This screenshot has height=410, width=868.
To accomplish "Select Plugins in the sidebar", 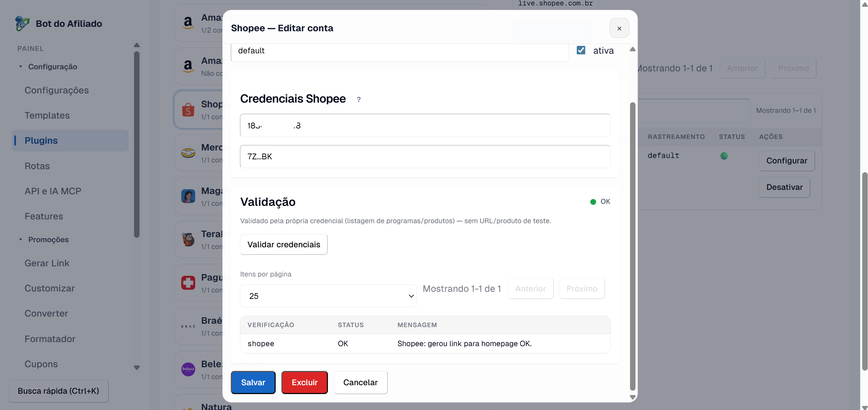I will point(70,141).
